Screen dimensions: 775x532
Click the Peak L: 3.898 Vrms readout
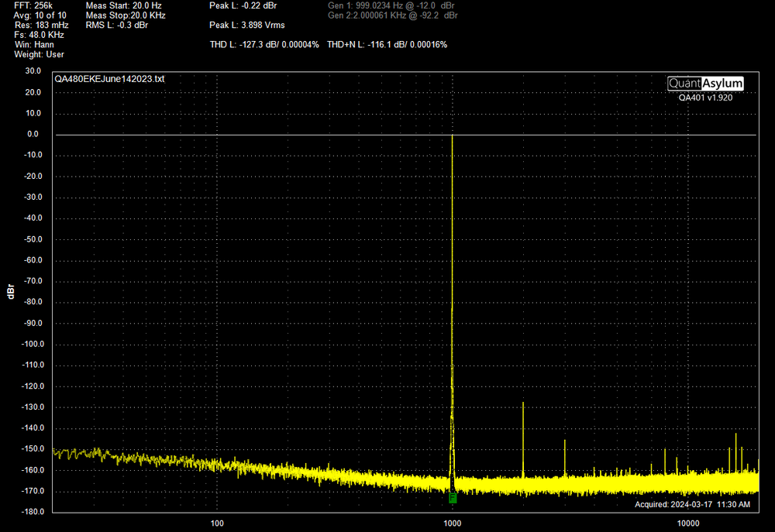click(x=247, y=26)
